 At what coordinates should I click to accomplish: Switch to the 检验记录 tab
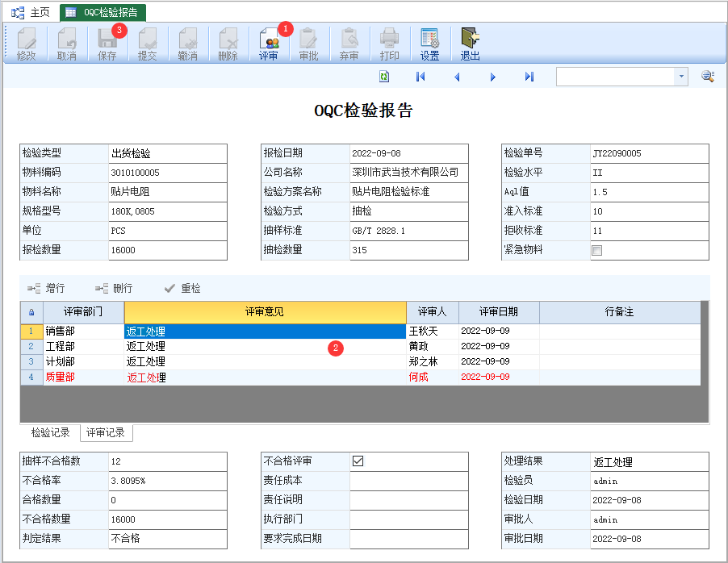click(x=50, y=433)
